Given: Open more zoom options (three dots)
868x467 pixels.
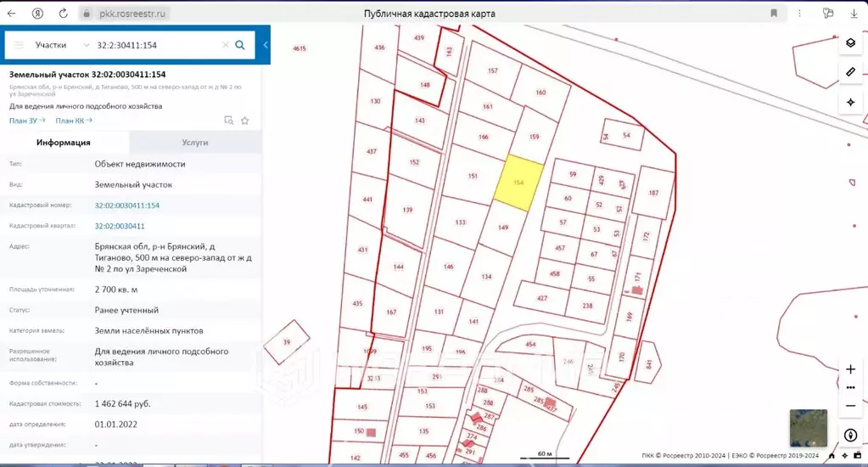Looking at the screenshot, I should pyautogui.click(x=850, y=387).
